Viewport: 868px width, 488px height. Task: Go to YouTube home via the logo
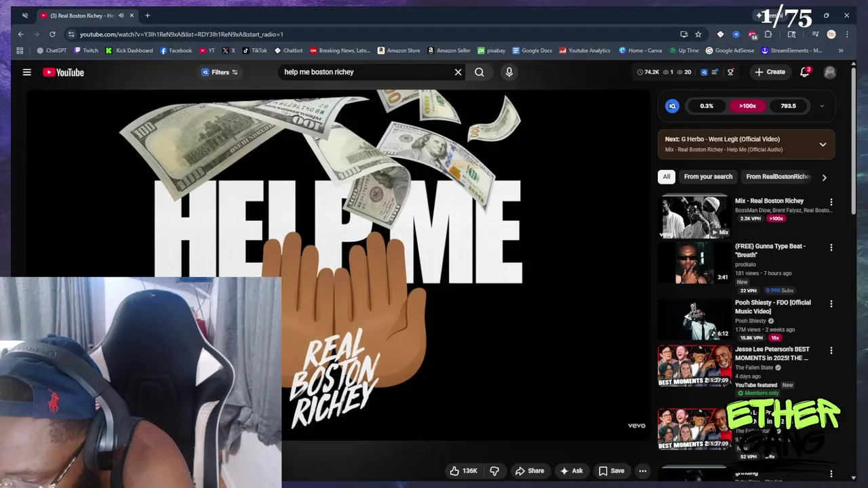click(63, 73)
